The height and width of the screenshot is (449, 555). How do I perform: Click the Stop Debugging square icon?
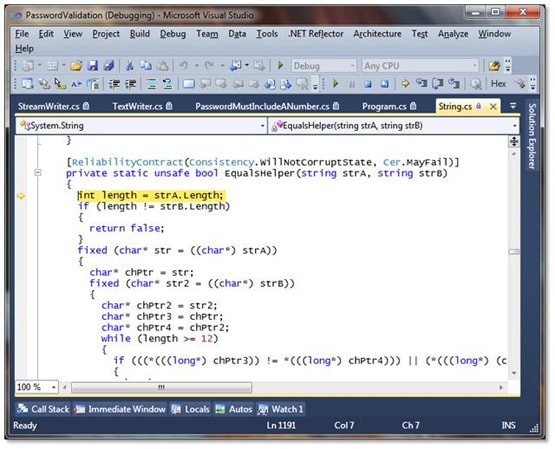click(x=368, y=84)
